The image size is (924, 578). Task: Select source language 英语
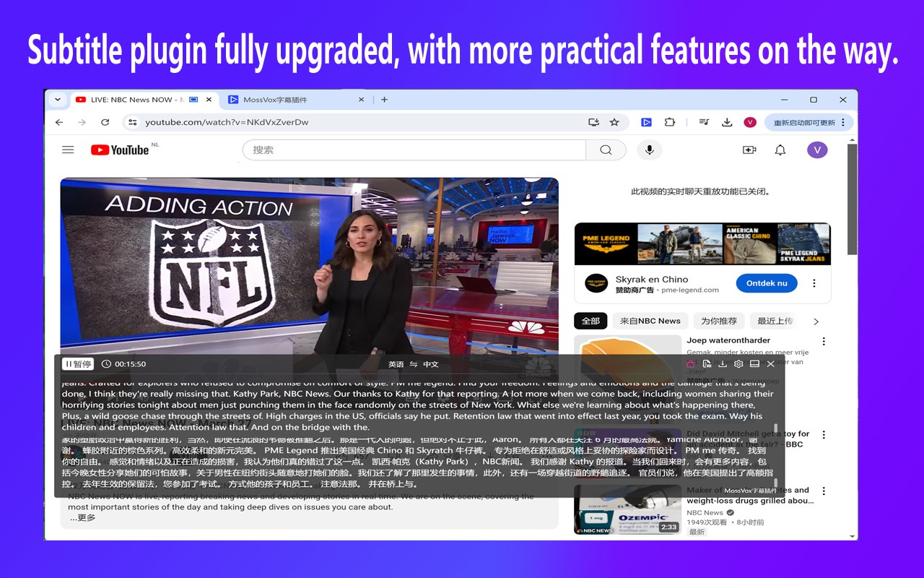point(396,365)
